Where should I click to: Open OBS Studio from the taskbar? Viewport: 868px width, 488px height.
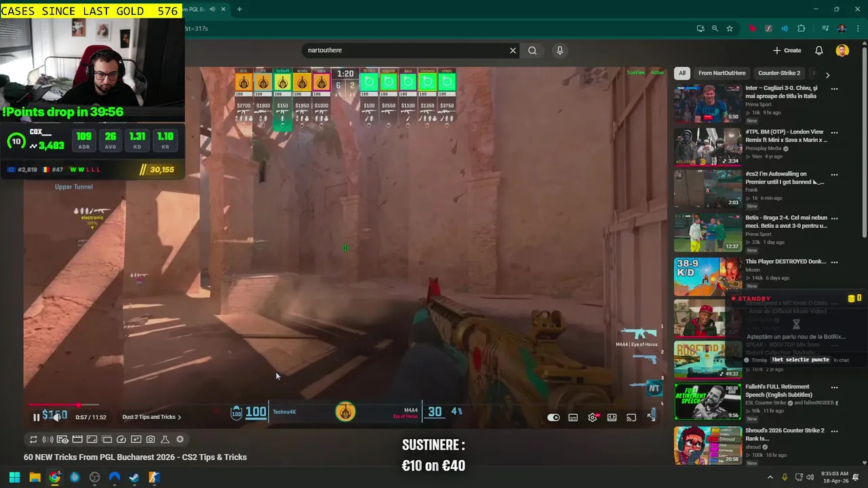point(94,477)
